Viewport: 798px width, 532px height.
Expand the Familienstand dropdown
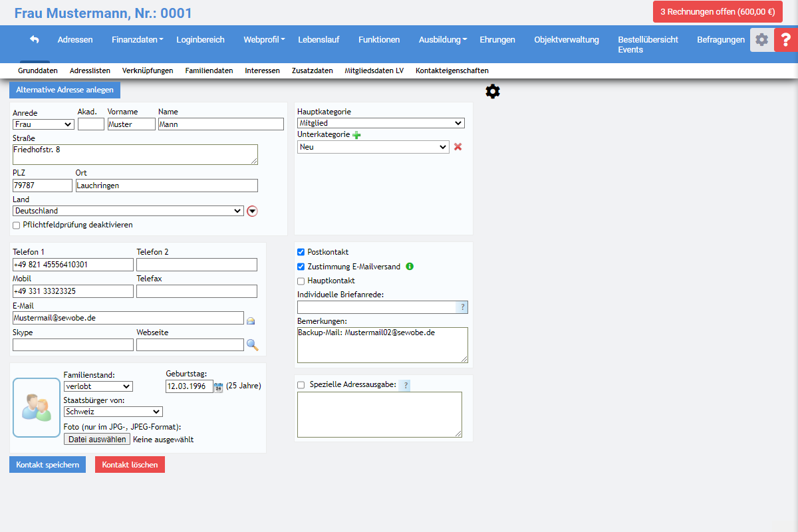coord(98,386)
